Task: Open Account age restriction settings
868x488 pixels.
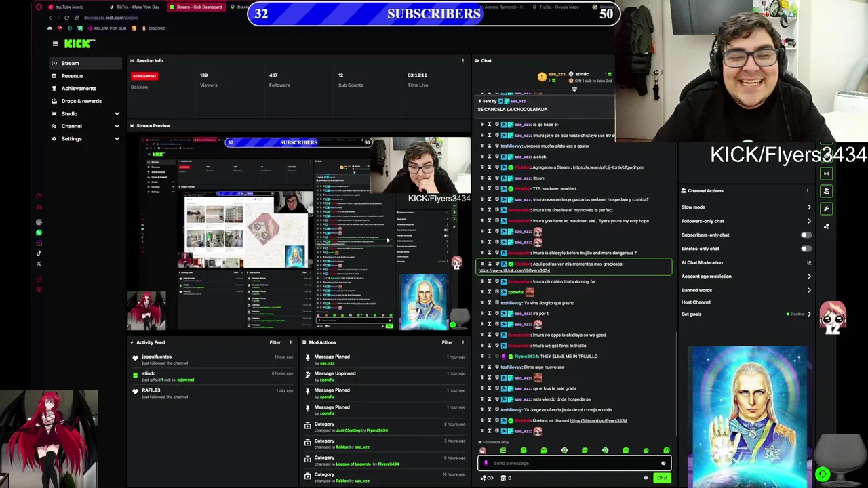Action: pyautogui.click(x=746, y=277)
